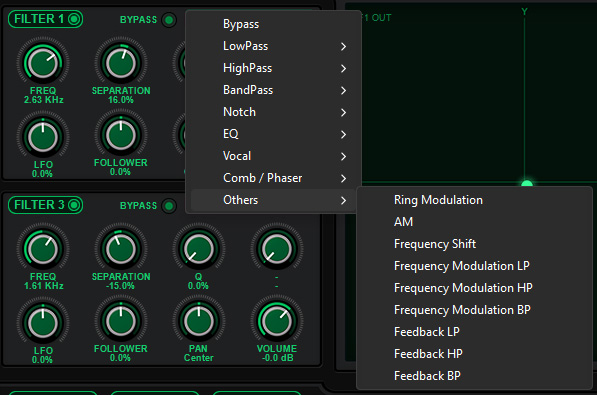The width and height of the screenshot is (597, 395).
Task: Click Filter 3 volume value -0.0 dB
Action: pyautogui.click(x=277, y=358)
